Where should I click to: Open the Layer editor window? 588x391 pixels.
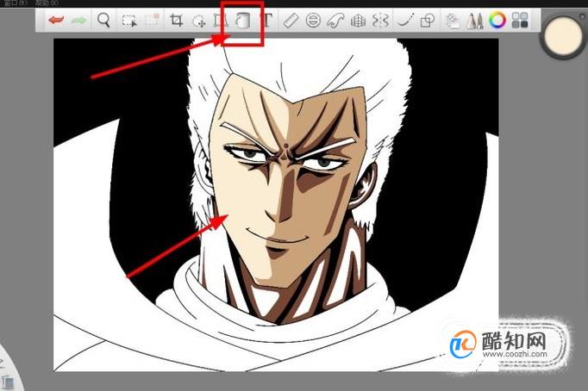pyautogui.click(x=453, y=21)
